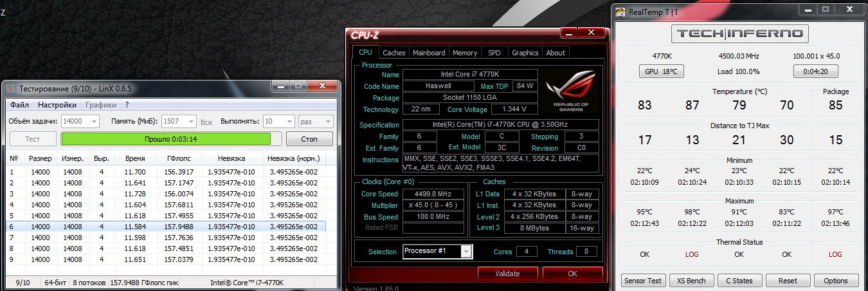The image size is (868, 291).
Task: Click the Package temperature value 85
Action: 836,105
